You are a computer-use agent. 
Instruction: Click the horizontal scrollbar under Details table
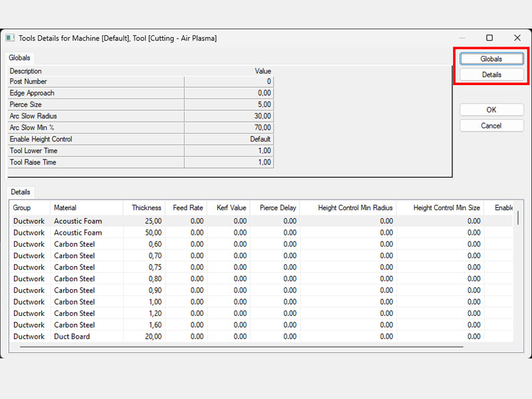click(241, 347)
